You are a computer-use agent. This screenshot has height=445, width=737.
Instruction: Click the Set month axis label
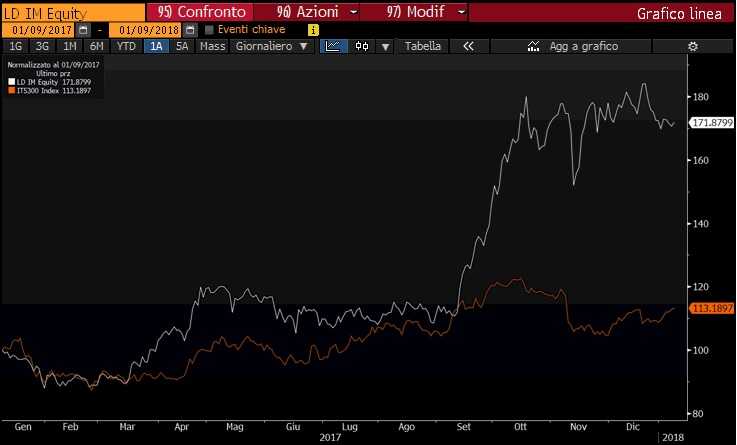coord(463,426)
